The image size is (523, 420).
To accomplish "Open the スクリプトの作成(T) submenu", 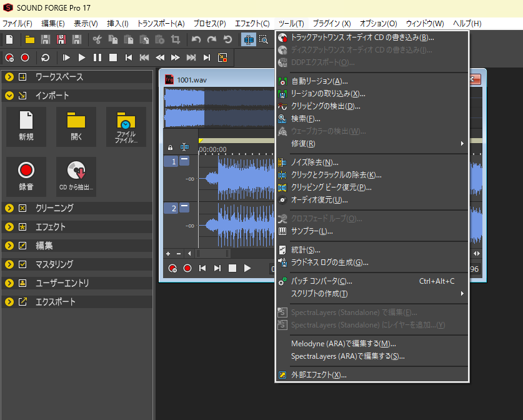I will (372, 294).
